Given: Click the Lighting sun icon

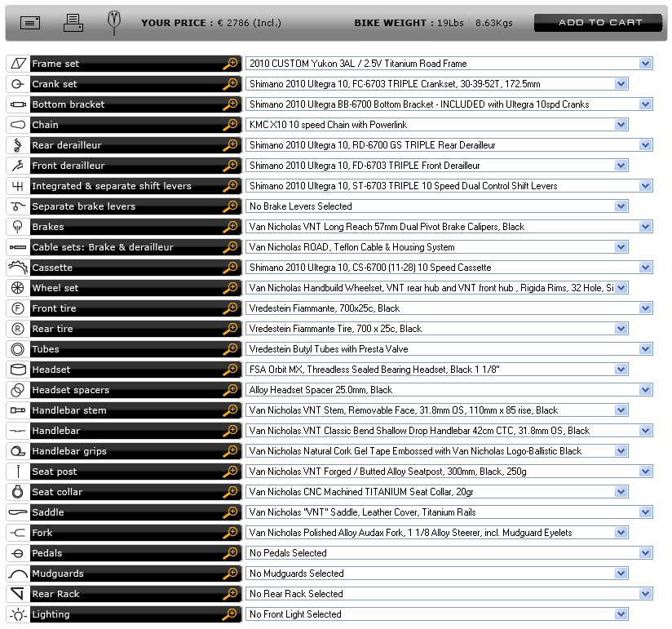Looking at the screenshot, I should point(18,614).
